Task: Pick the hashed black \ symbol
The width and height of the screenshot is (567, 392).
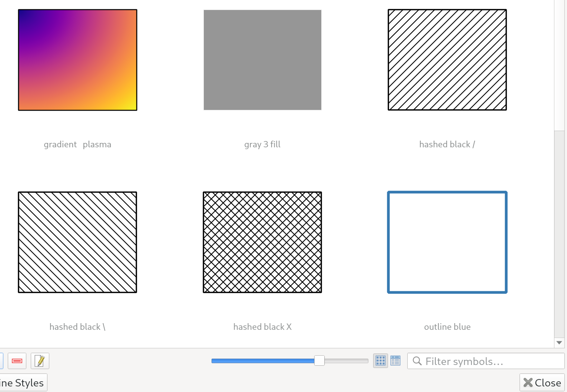Action: pyautogui.click(x=77, y=242)
